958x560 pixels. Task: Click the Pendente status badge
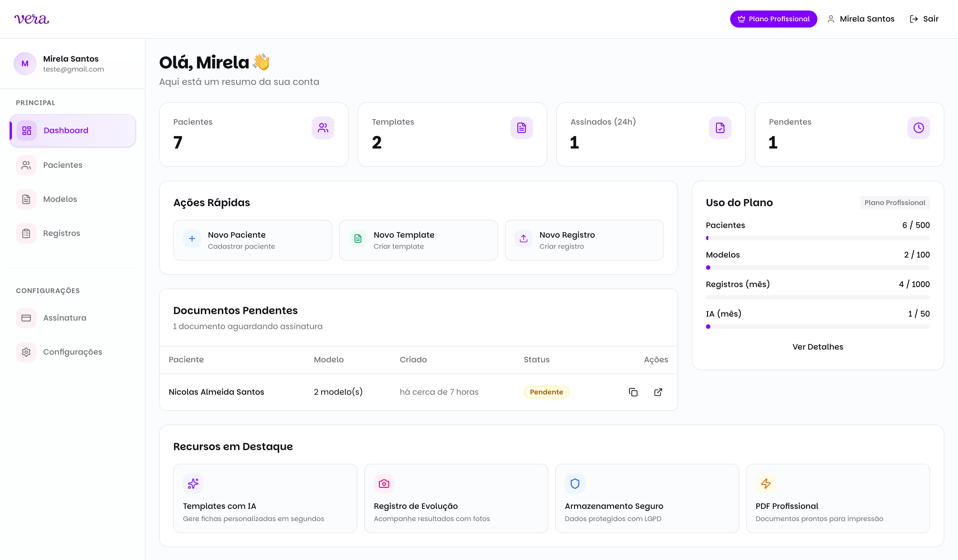pos(546,392)
